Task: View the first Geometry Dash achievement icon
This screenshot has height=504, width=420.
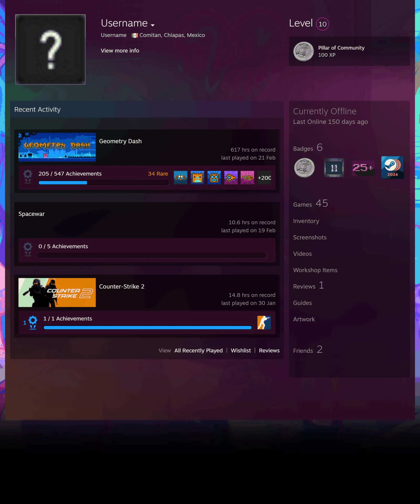Action: point(181,178)
